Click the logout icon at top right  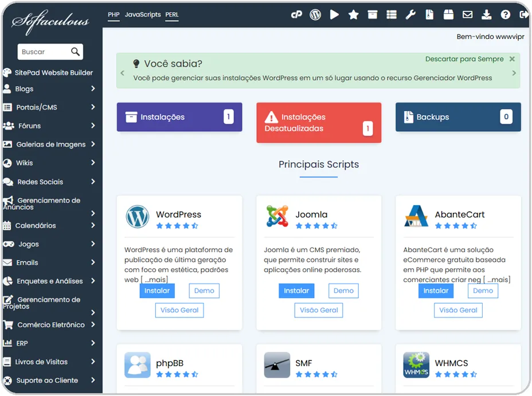pos(523,15)
